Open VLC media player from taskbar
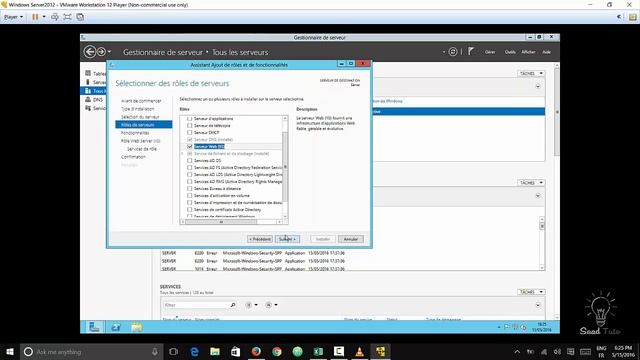This screenshot has width=640, height=360. [x=359, y=351]
